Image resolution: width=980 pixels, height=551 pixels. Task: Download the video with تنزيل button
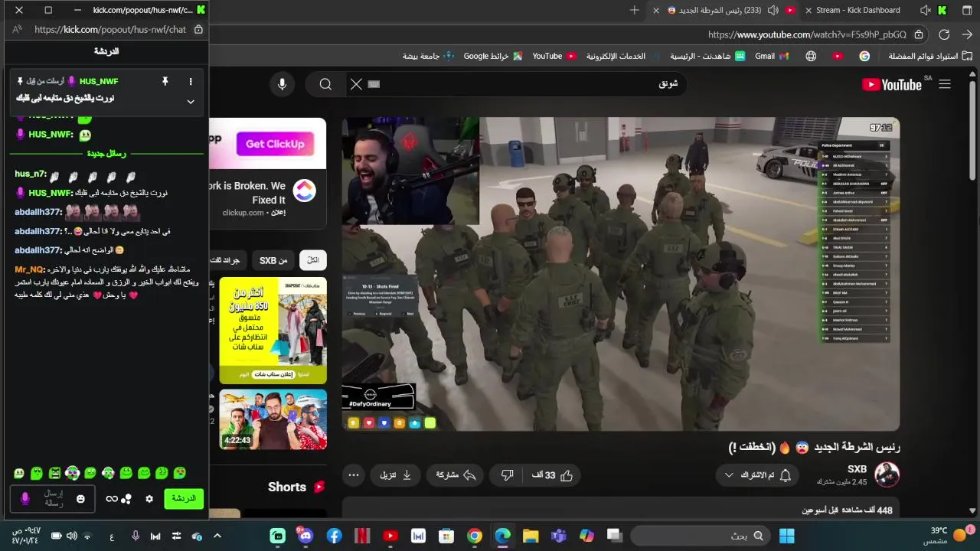click(x=397, y=475)
